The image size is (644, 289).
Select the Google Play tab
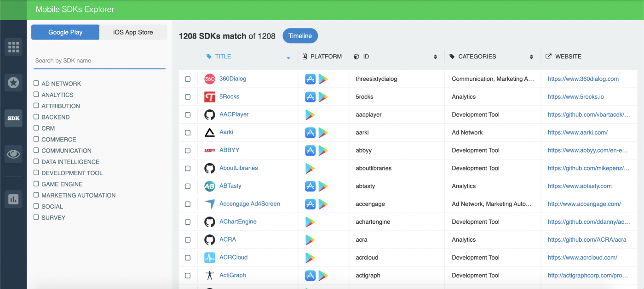pos(65,32)
